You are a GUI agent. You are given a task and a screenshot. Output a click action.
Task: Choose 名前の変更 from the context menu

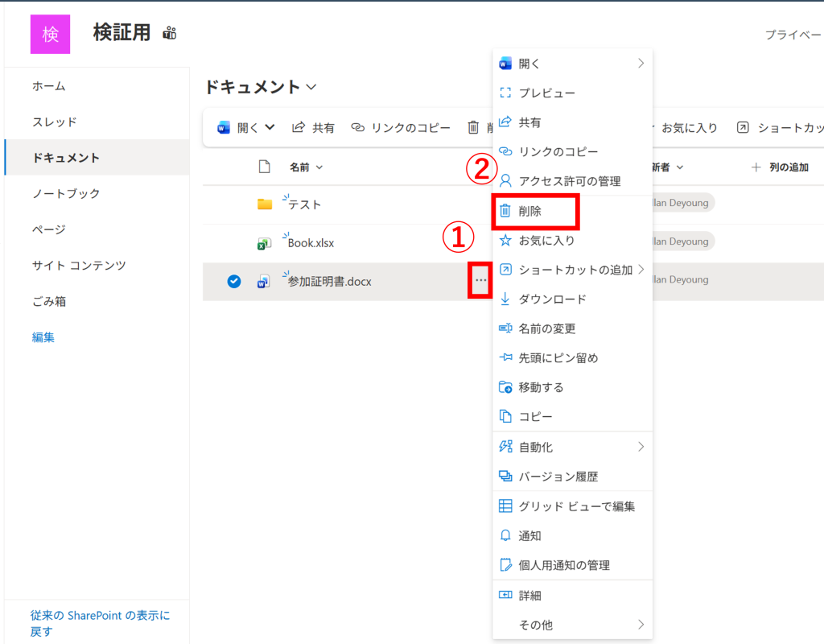[x=546, y=328]
